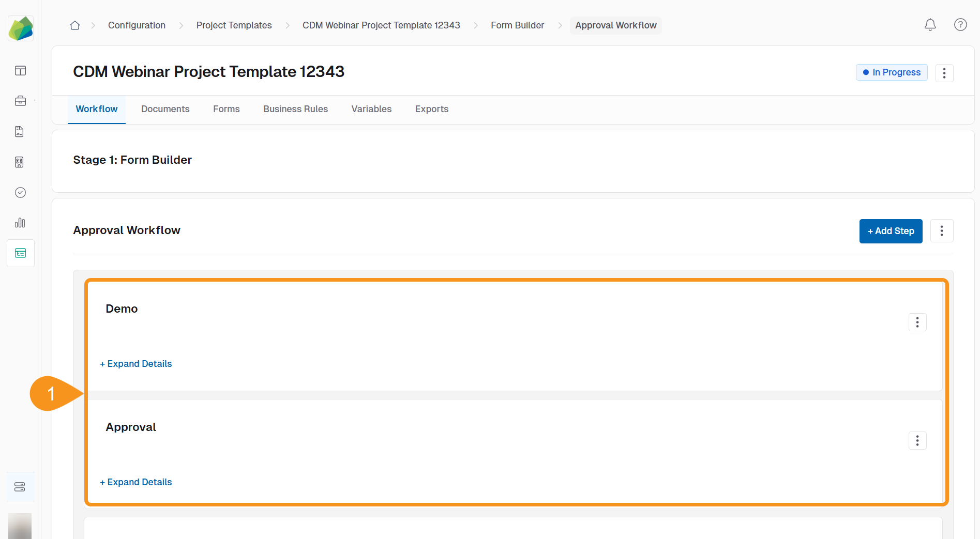Click the Home icon in the breadcrumb

74,25
